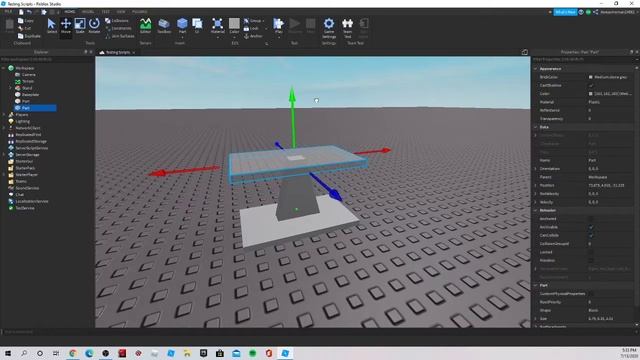Toggle the Massless checkbox
The width and height of the screenshot is (640, 360).
click(591, 260)
